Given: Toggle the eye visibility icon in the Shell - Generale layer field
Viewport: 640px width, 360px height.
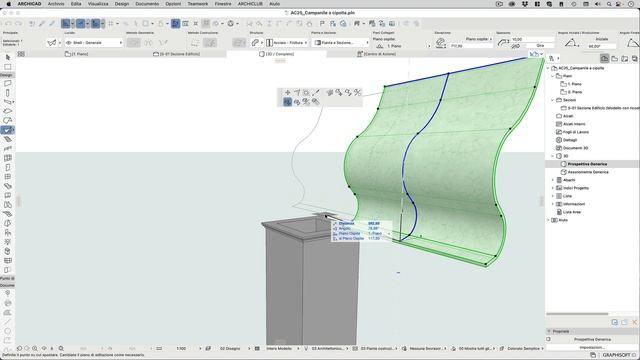Looking at the screenshot, I should pyautogui.click(x=69, y=42).
